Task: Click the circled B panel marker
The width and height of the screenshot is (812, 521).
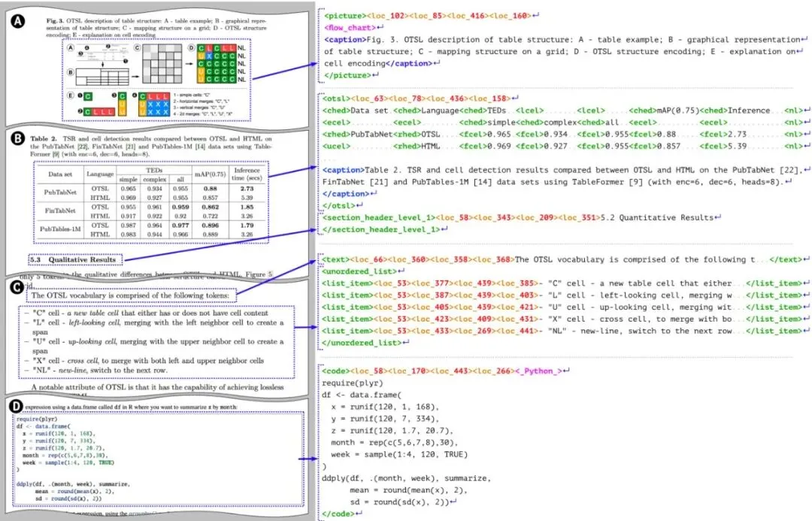Action: [x=18, y=139]
